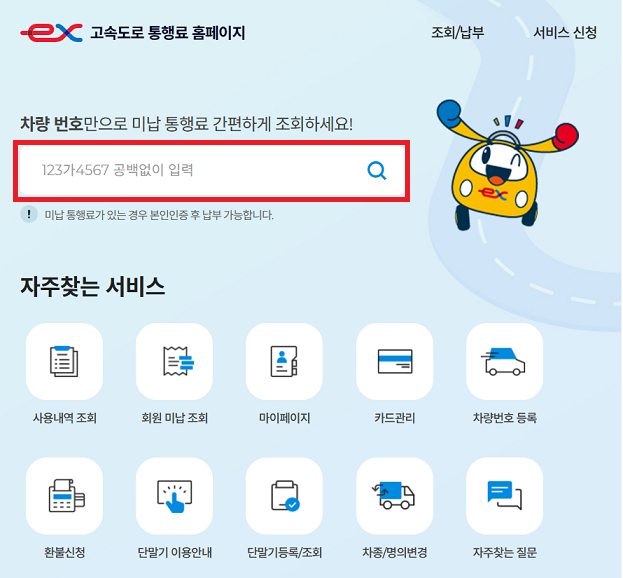Open 카드관리 card icon
Image resolution: width=623 pixels, height=578 pixels.
[x=395, y=361]
